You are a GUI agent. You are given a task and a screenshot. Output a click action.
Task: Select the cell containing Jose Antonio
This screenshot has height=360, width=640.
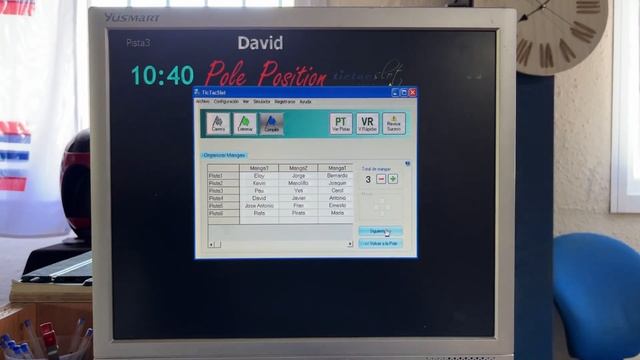pyautogui.click(x=259, y=205)
